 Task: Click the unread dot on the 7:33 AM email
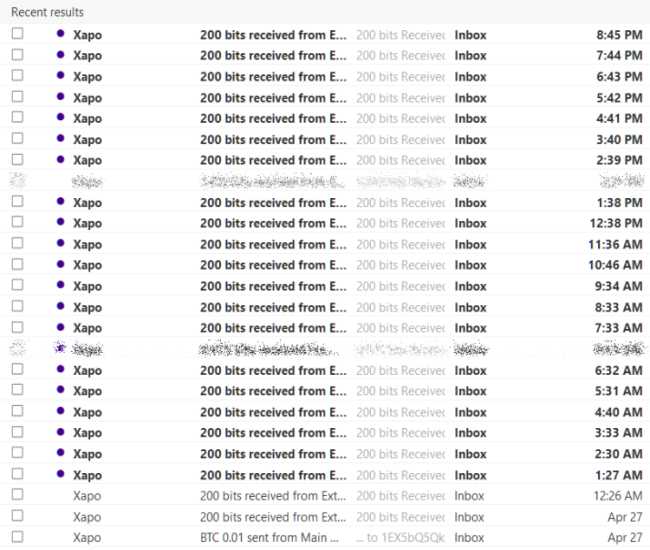click(x=61, y=327)
